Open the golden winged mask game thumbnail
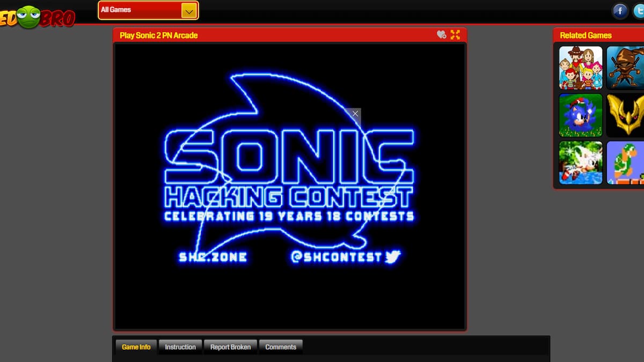The height and width of the screenshot is (362, 644). point(627,115)
